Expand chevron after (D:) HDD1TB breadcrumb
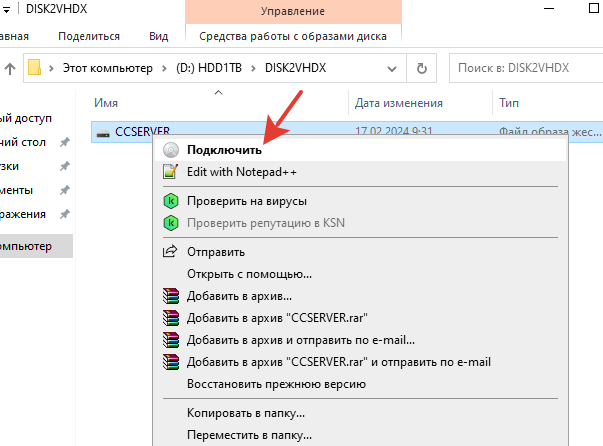Image resolution: width=603 pixels, height=446 pixels. tap(253, 68)
